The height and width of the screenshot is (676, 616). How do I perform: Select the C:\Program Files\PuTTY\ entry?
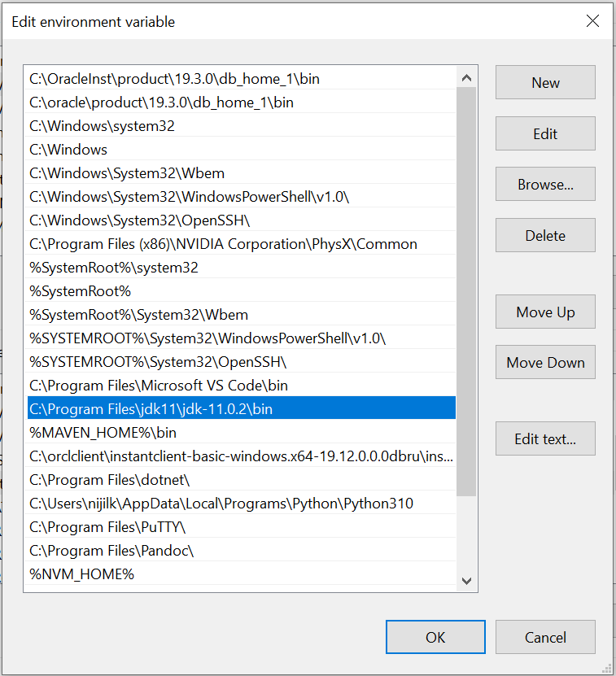[x=107, y=527]
